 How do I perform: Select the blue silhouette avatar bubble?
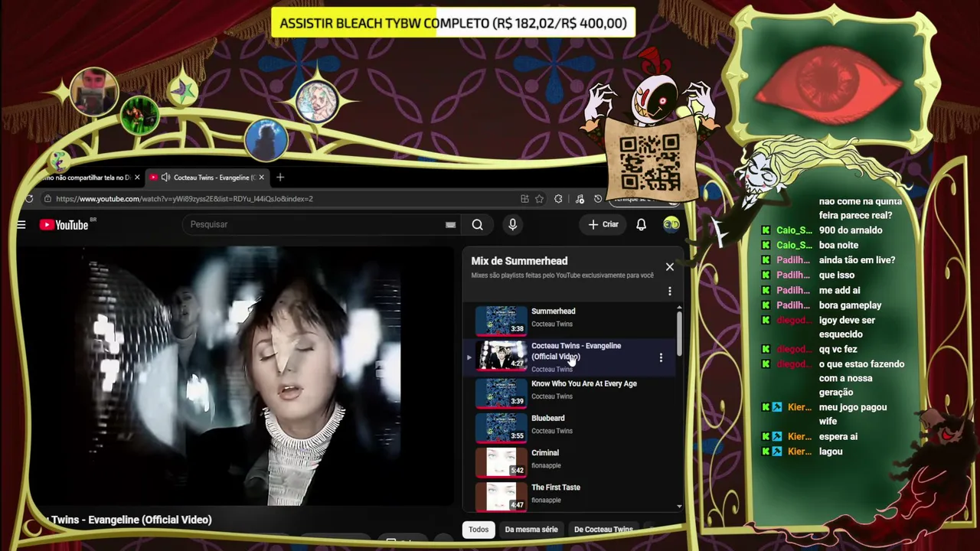266,139
